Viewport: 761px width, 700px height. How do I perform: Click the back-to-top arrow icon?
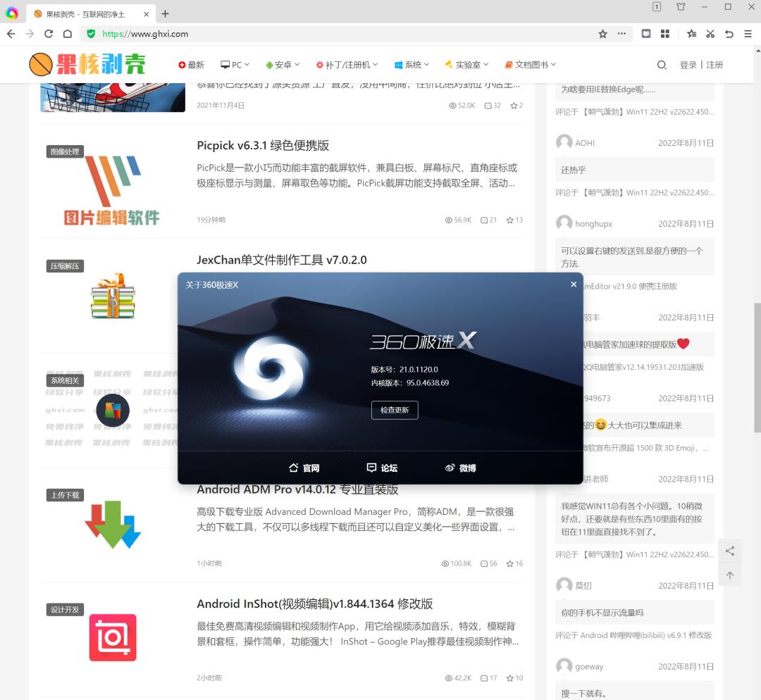729,575
